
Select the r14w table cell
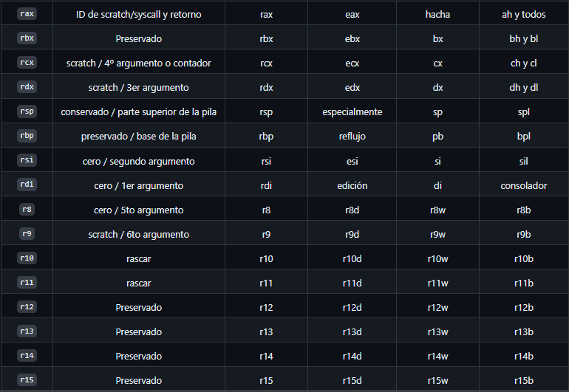click(x=437, y=356)
